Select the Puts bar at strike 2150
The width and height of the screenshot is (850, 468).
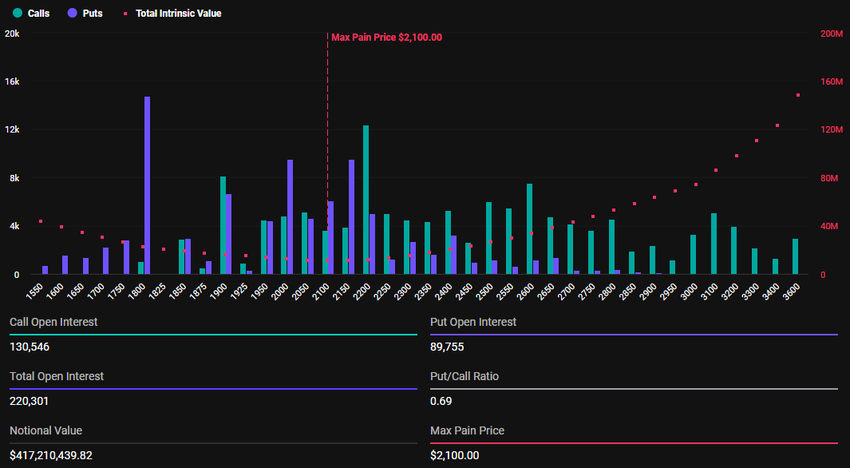pos(351,217)
